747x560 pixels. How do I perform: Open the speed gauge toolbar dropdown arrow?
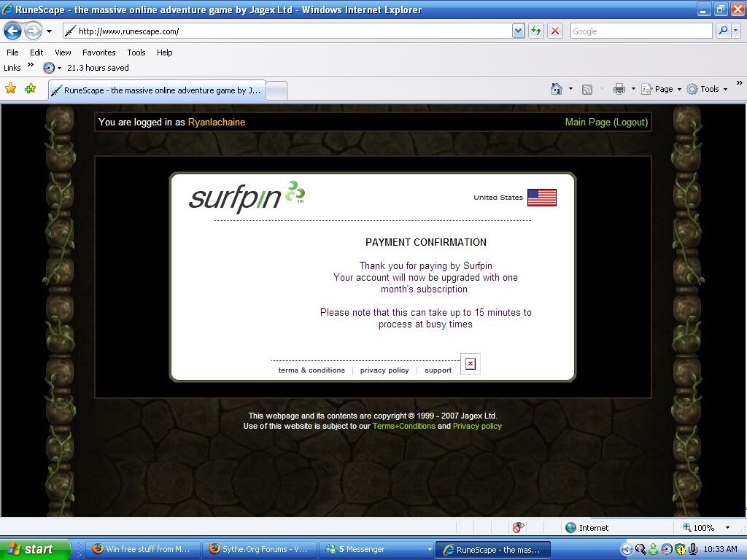(59, 68)
